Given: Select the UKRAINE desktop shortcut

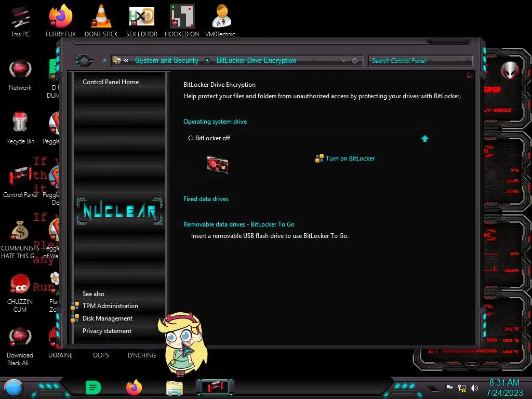Looking at the screenshot, I should click(60, 355).
